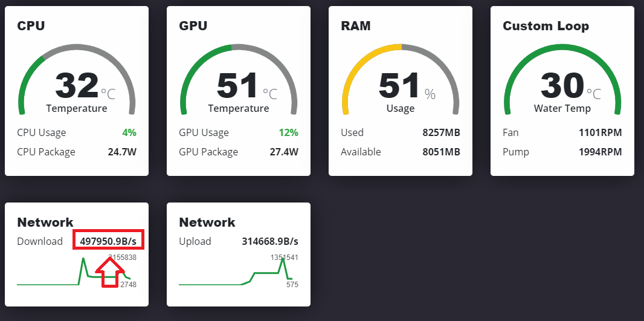Click the 8257MB Used memory value
Screen dimensions: 644x321
point(441,133)
